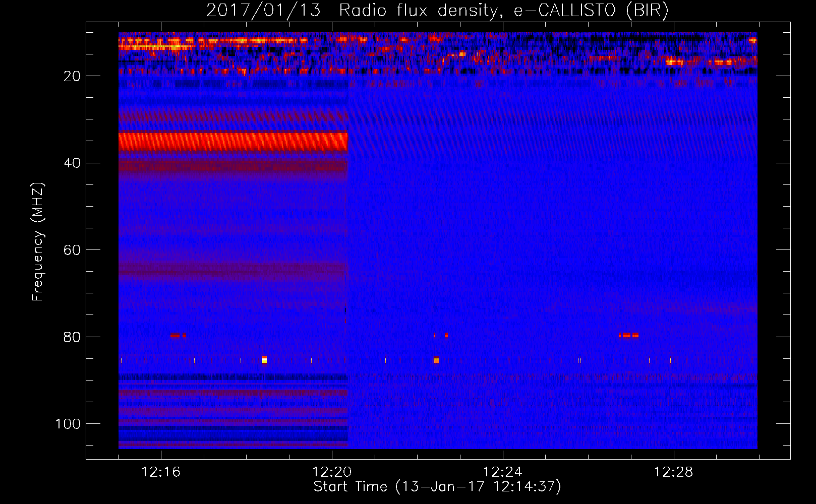Click the 80 MHz frequency tick label
This screenshot has width=816, height=504.
click(73, 337)
